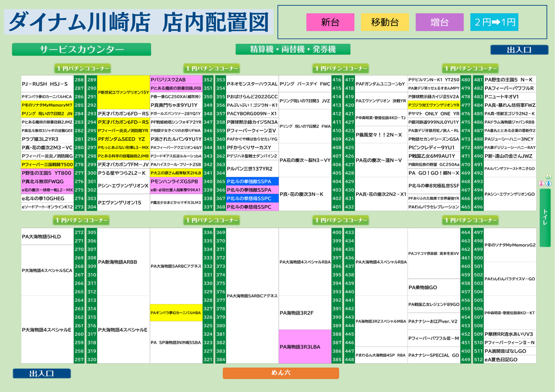Select the PAジューシーハニー3NCY cell

coord(510,139)
